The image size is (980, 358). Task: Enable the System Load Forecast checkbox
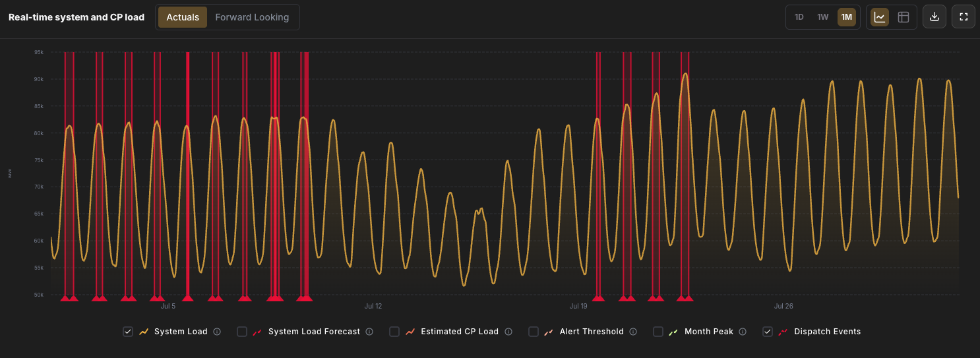242,332
